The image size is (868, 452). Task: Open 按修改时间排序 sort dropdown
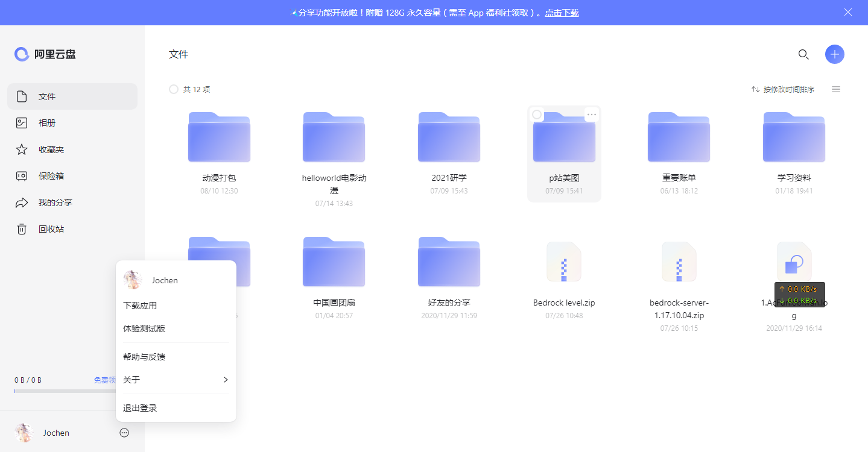[x=783, y=89]
